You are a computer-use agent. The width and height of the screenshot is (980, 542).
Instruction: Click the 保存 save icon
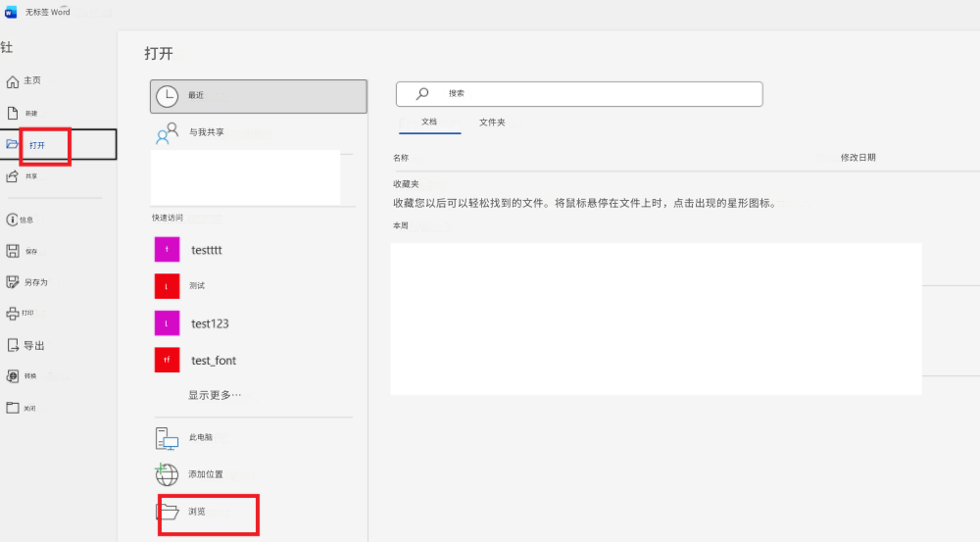pyautogui.click(x=13, y=251)
